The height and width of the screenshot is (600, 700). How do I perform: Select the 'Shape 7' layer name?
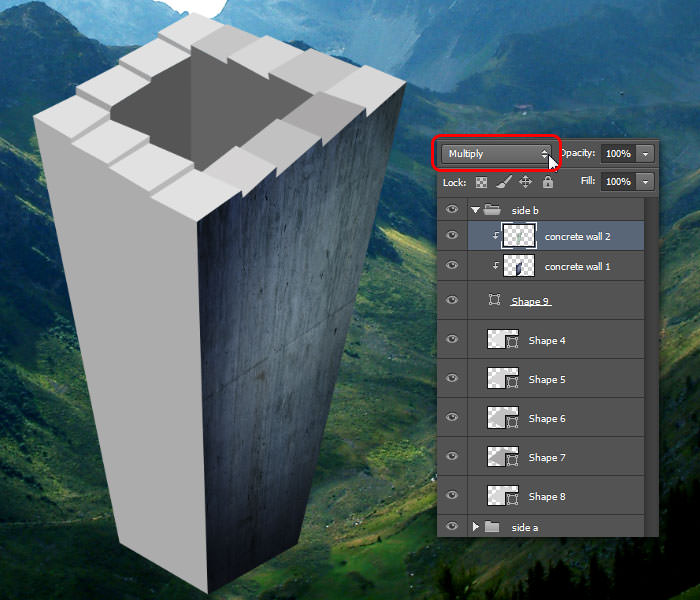point(547,458)
